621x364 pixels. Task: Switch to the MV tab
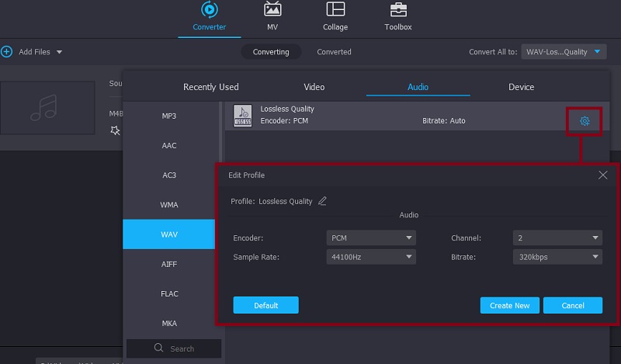click(x=272, y=16)
